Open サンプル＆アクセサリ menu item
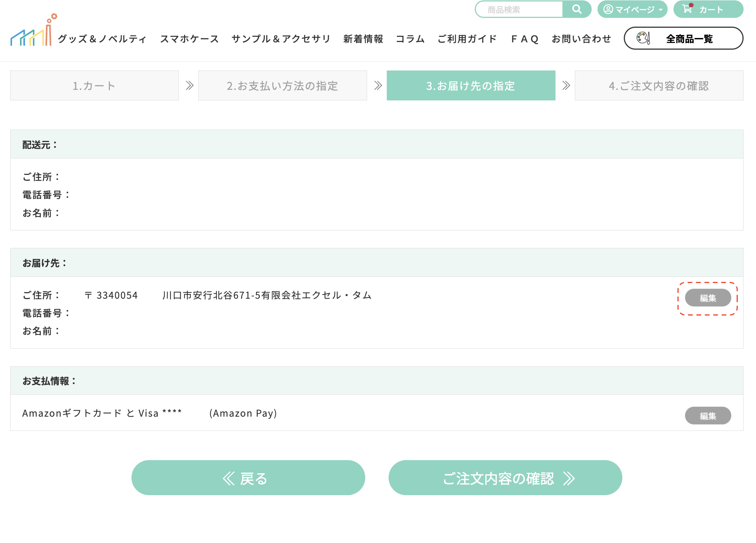756x543 pixels. coord(281,39)
